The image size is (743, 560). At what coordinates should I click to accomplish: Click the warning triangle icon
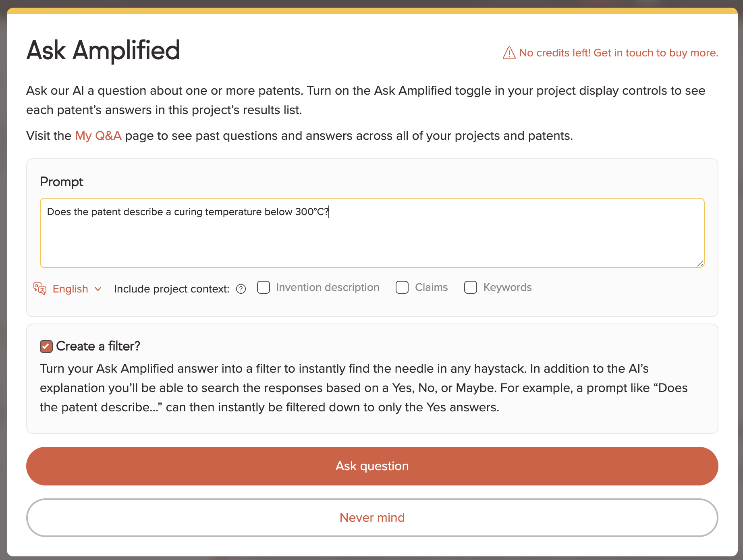point(509,53)
